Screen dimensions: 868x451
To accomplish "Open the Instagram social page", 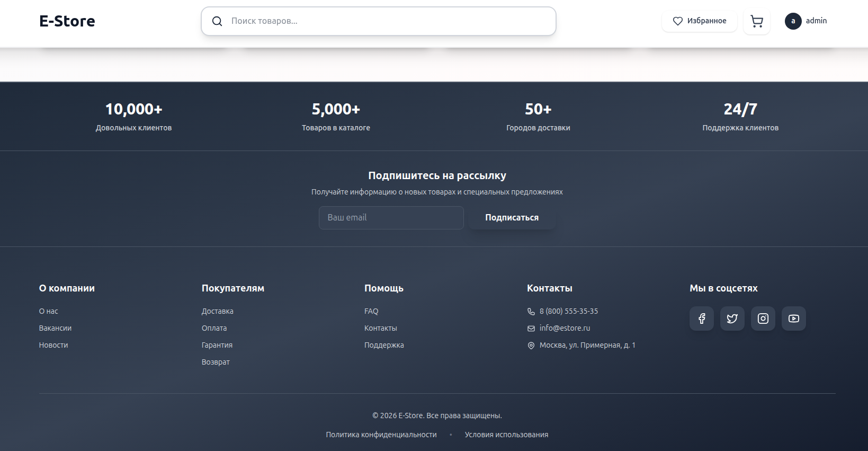I will (763, 319).
